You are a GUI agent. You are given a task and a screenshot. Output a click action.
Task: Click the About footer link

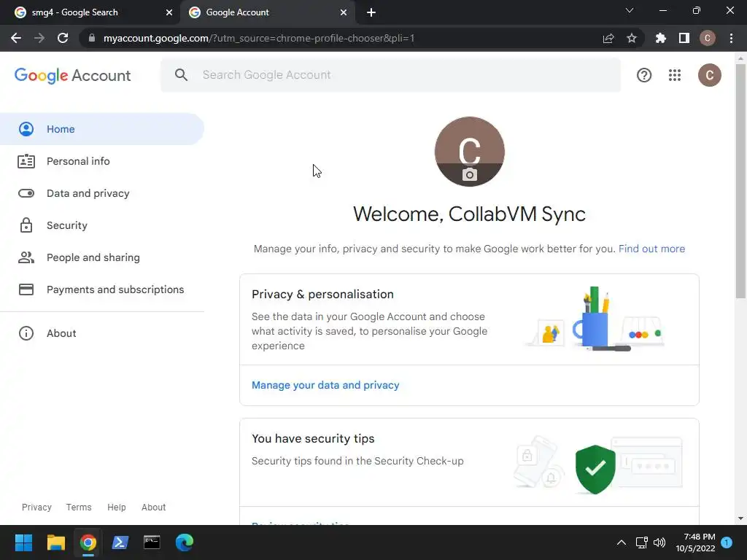(x=153, y=507)
